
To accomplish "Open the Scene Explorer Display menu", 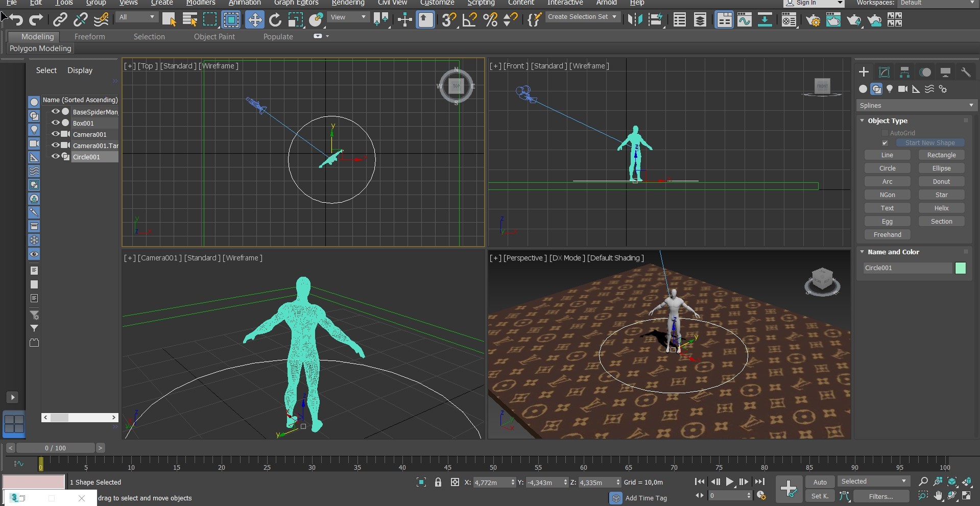I will tap(80, 70).
